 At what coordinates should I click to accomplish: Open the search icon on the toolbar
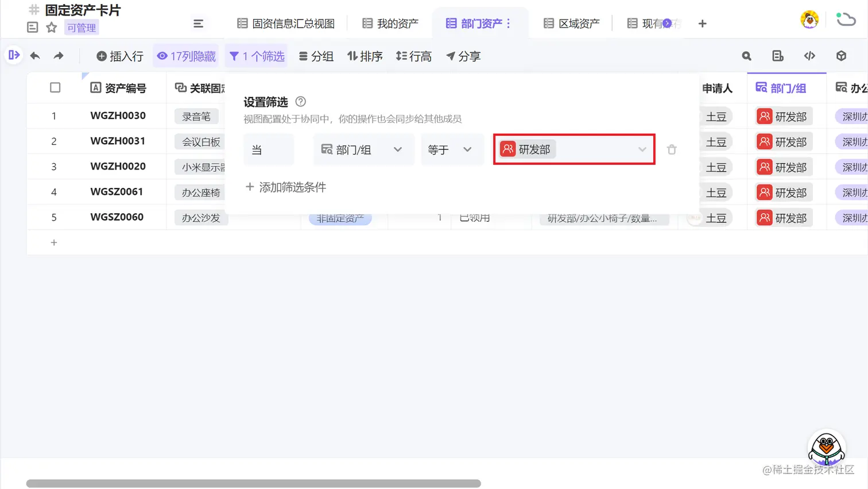[746, 56]
